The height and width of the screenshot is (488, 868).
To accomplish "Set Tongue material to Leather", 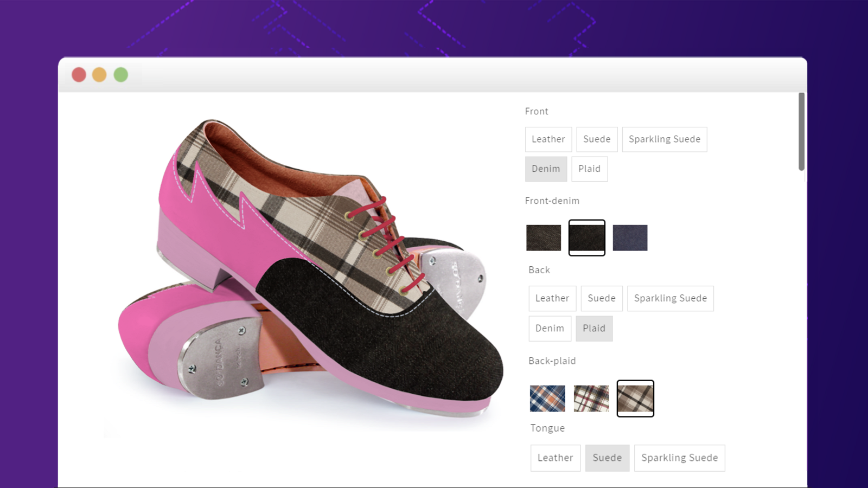I will [556, 458].
